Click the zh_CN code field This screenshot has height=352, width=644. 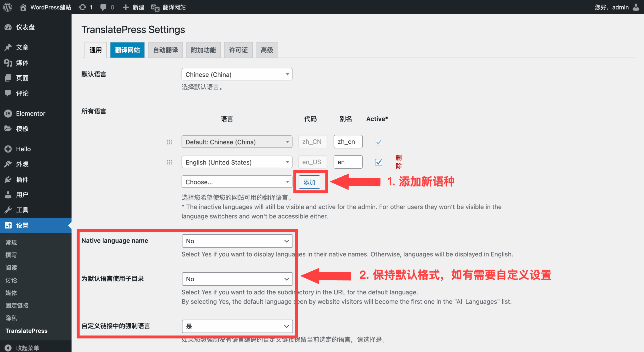(x=312, y=142)
